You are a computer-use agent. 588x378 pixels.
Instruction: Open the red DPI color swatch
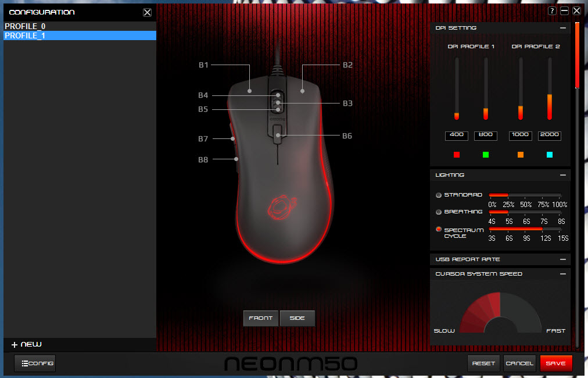point(456,155)
